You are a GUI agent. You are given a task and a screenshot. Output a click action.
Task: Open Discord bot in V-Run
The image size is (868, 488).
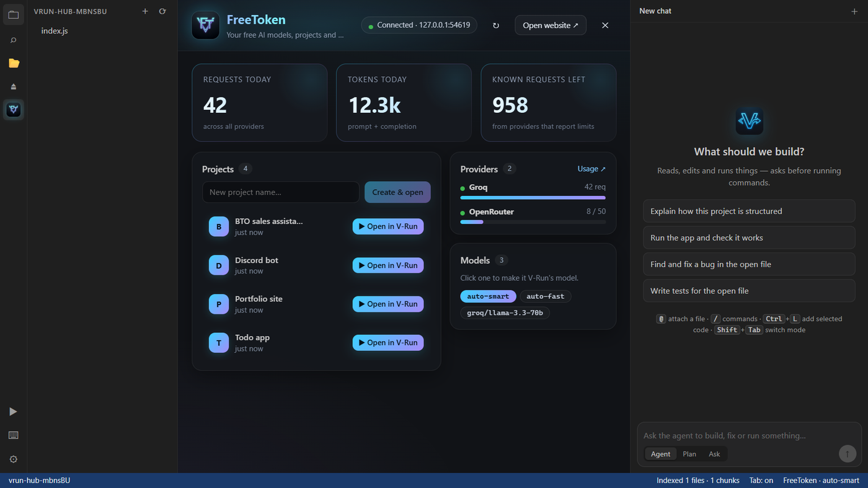click(x=388, y=265)
